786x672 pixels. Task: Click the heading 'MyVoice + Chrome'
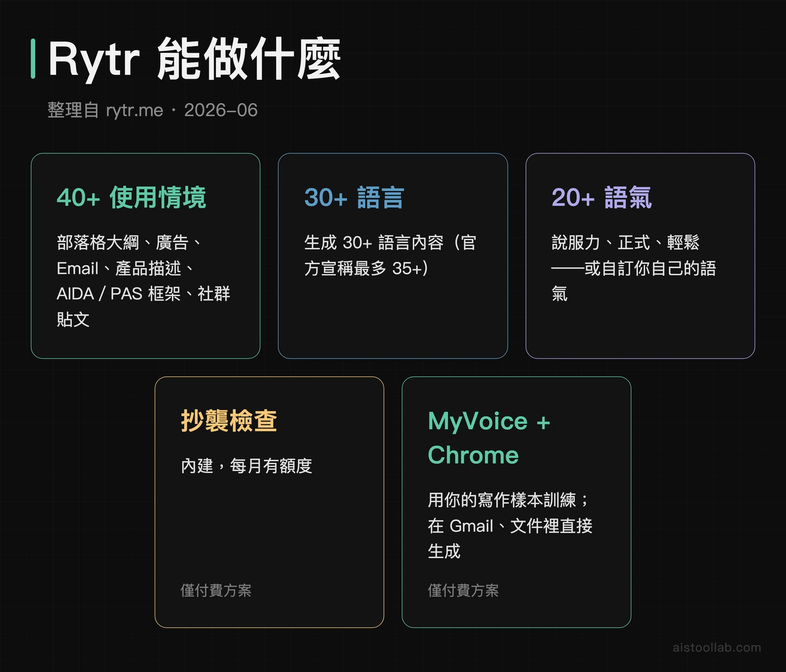[x=489, y=438]
